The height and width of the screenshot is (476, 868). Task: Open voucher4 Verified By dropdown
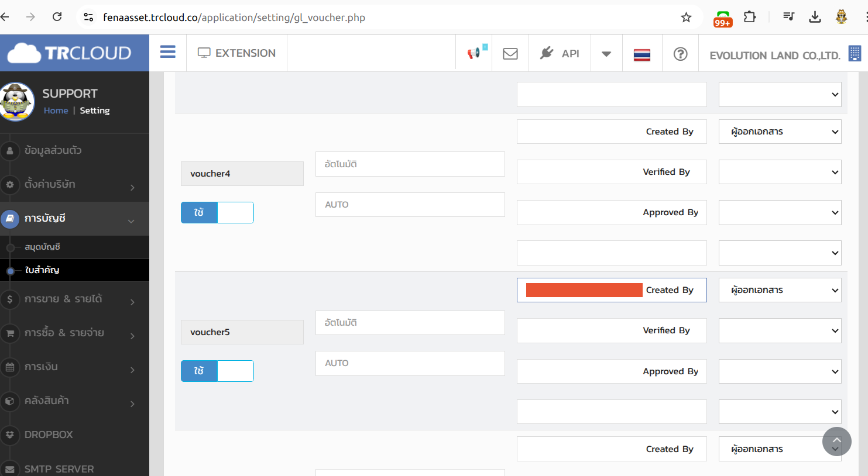click(780, 172)
